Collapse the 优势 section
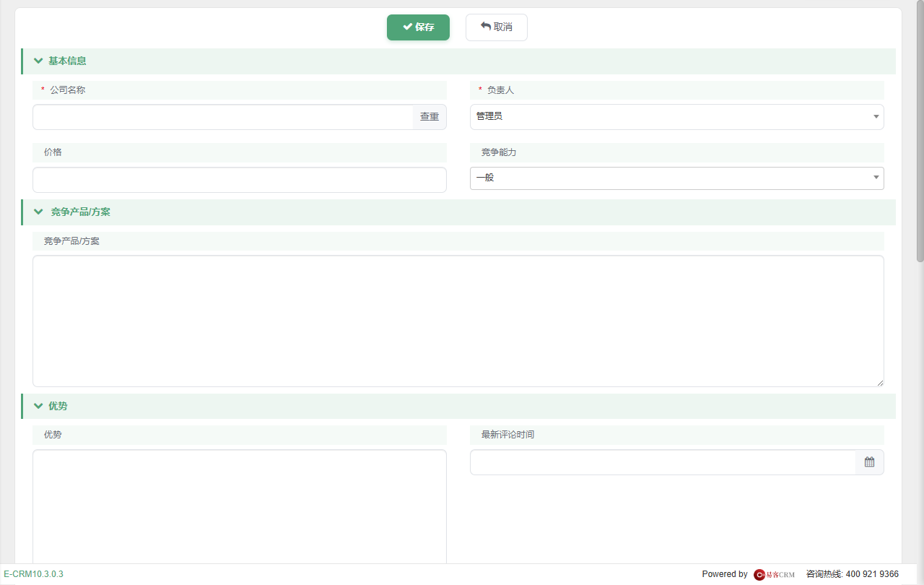 [38, 407]
